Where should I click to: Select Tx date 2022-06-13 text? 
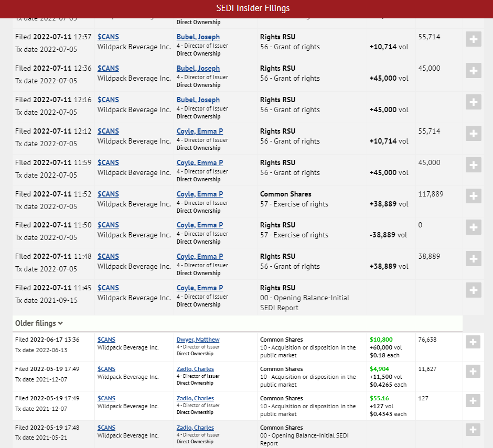tap(41, 350)
